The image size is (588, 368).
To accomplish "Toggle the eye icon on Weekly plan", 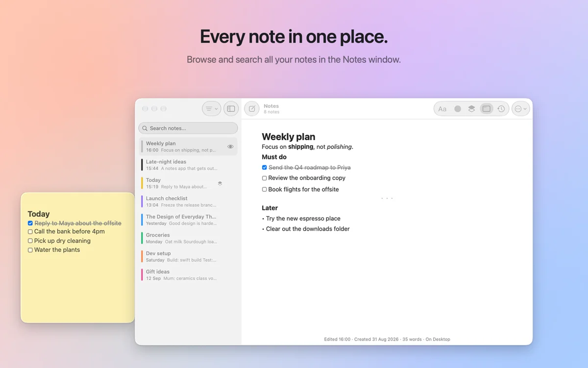I will click(230, 147).
